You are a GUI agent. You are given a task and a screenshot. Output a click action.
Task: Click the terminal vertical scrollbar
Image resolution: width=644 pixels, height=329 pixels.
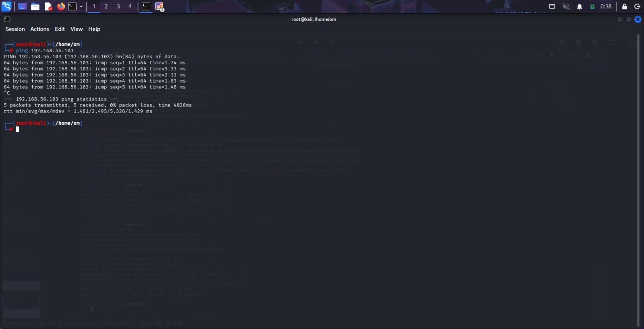[638, 180]
